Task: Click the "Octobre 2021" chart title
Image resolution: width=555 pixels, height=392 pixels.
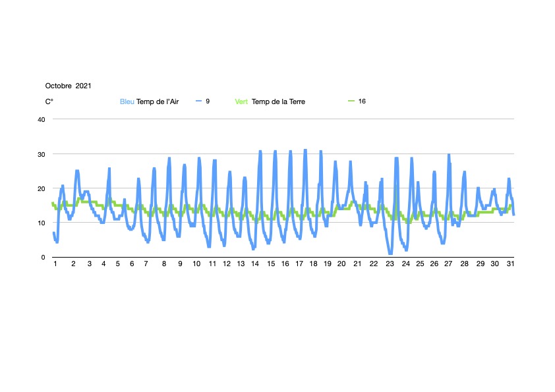Action: 68,86
